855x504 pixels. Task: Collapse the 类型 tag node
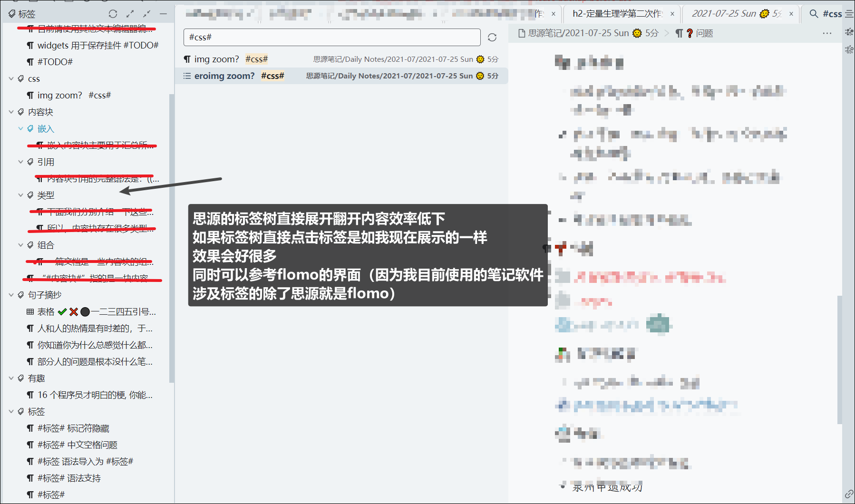(x=20, y=195)
